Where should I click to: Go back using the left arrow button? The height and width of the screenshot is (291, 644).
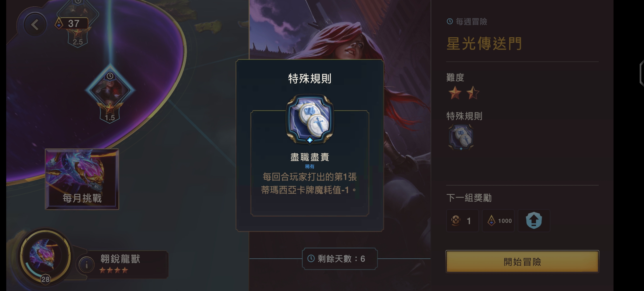tap(35, 25)
